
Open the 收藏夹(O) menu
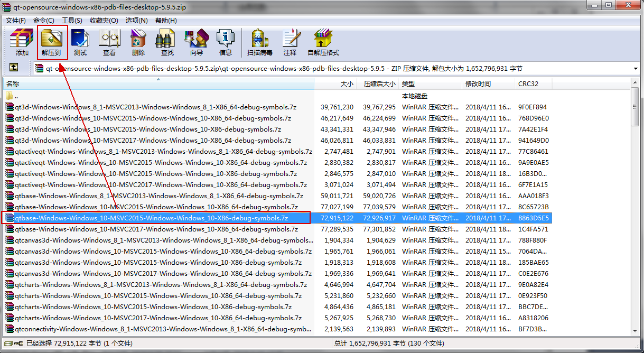[x=104, y=20]
